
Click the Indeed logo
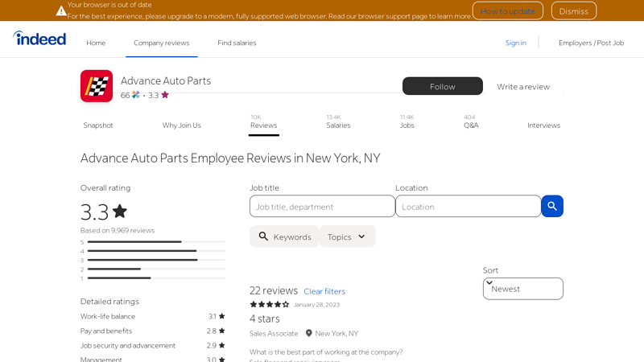(39, 39)
